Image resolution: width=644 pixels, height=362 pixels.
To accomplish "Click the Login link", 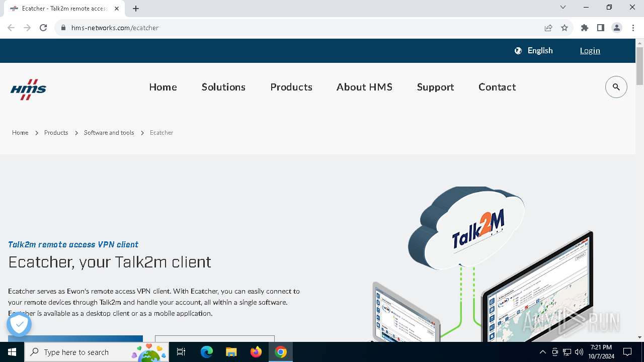I will point(590,51).
